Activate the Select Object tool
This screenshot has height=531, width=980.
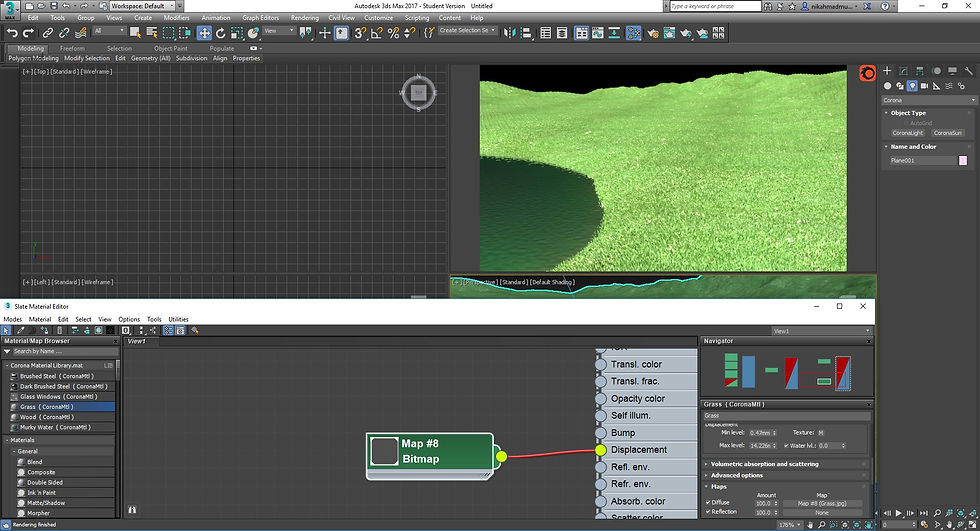[135, 33]
